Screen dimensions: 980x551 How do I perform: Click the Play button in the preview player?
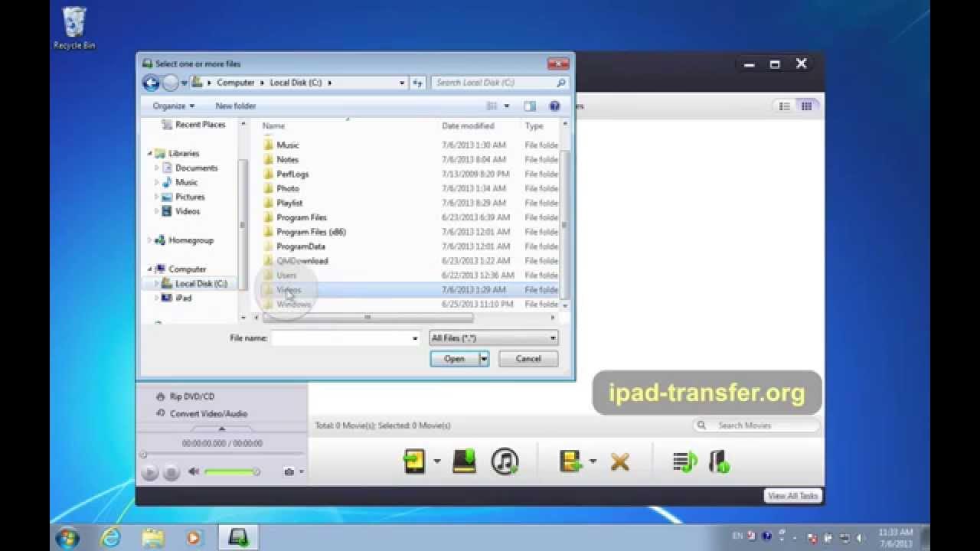click(150, 473)
